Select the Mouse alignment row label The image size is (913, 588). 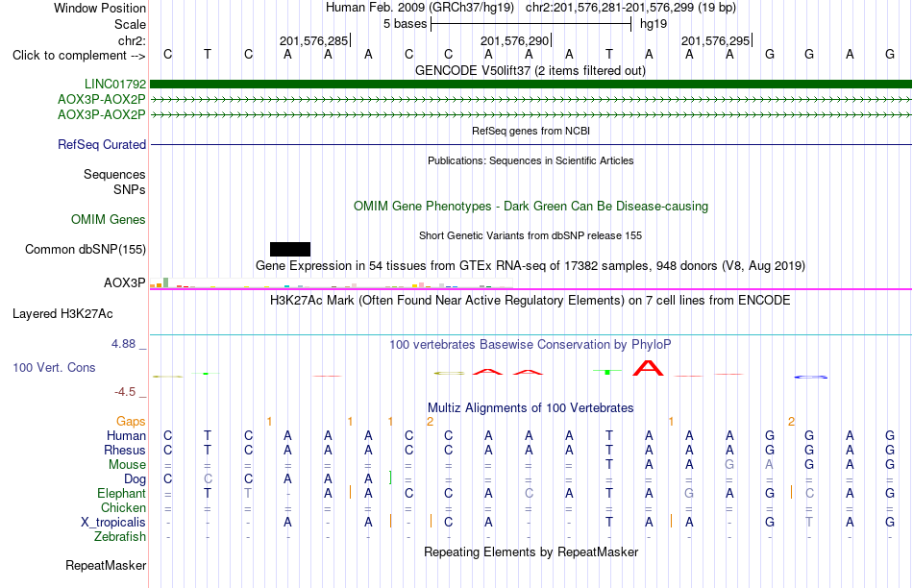[x=127, y=465]
